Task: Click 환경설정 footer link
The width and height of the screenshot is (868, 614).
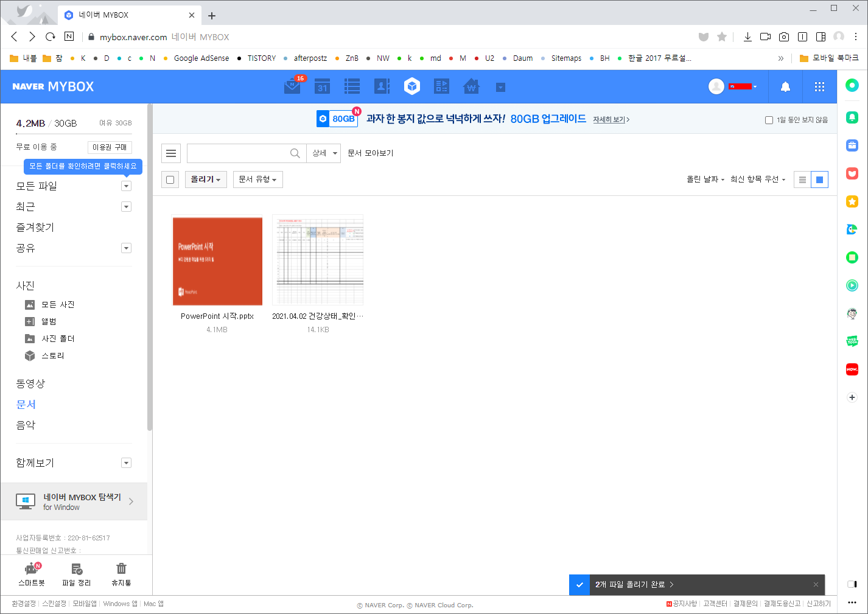Action: [x=24, y=604]
